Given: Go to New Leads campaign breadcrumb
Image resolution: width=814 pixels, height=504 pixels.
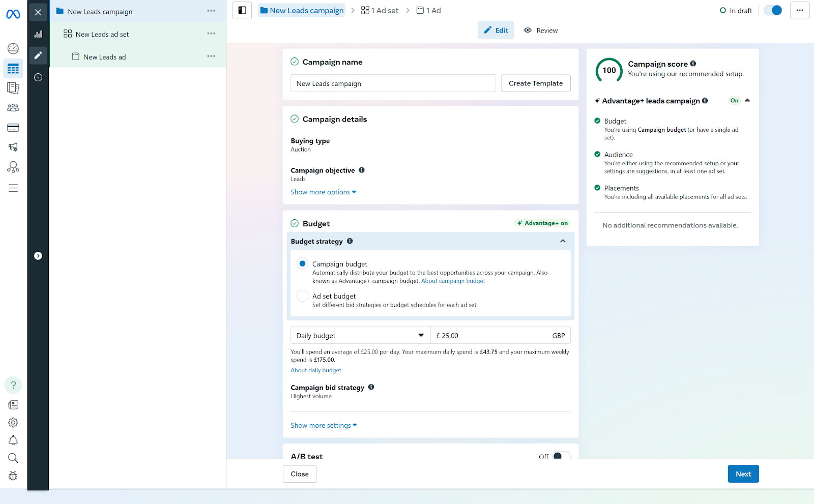Looking at the screenshot, I should pyautogui.click(x=302, y=10).
